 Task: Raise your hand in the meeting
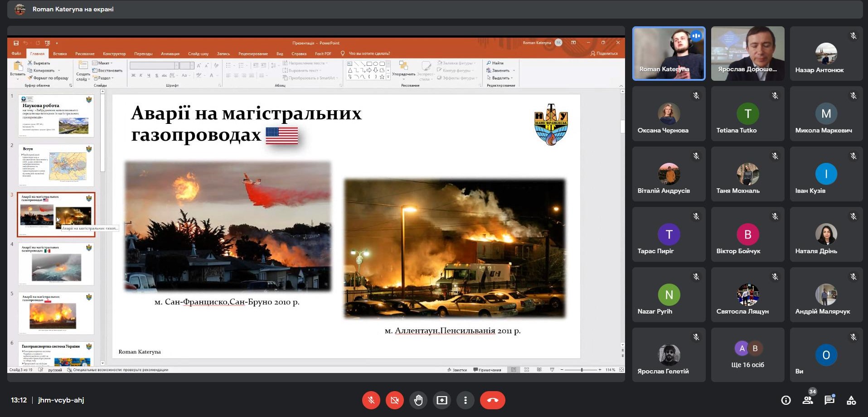point(418,400)
